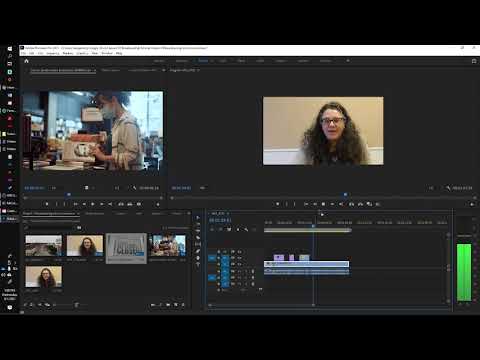
Task: Toggle track lock on top video track
Action: point(219,252)
